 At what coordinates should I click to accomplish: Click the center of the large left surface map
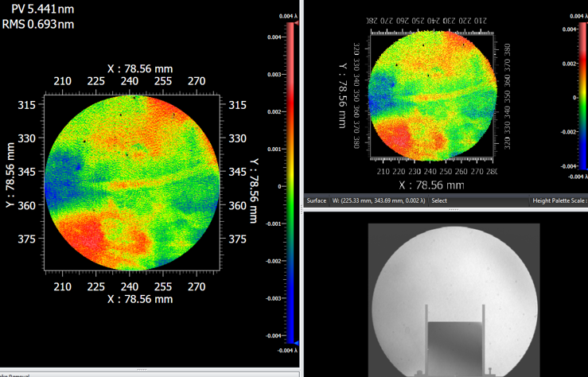pyautogui.click(x=134, y=182)
